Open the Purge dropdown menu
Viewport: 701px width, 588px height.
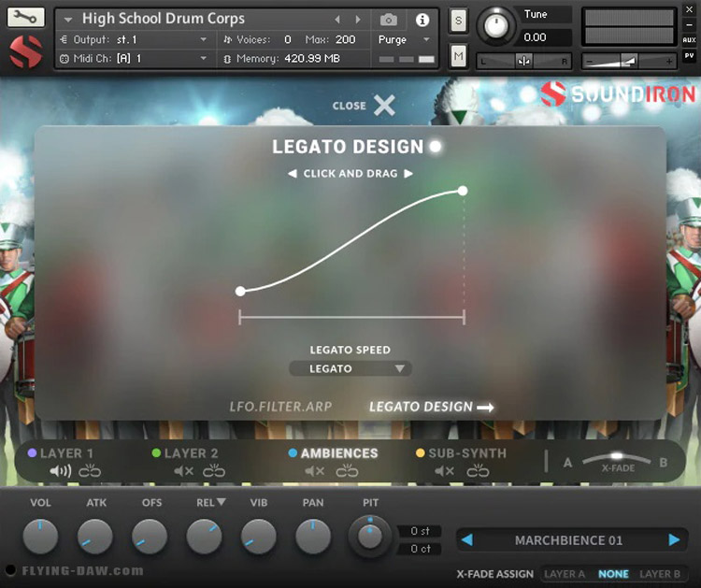[404, 40]
